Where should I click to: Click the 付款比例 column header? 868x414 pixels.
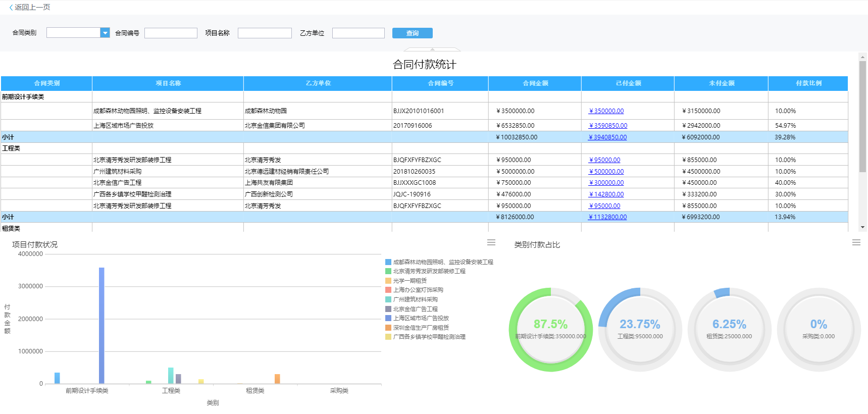(808, 83)
